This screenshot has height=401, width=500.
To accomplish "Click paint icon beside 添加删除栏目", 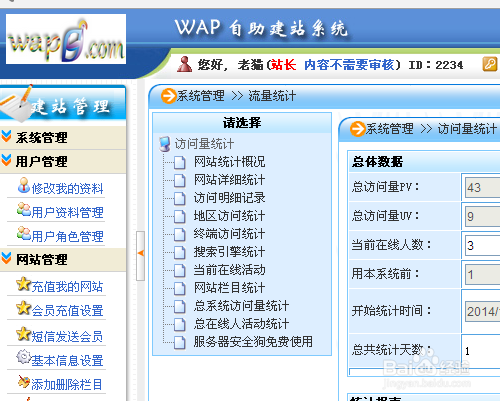I will tap(24, 382).
